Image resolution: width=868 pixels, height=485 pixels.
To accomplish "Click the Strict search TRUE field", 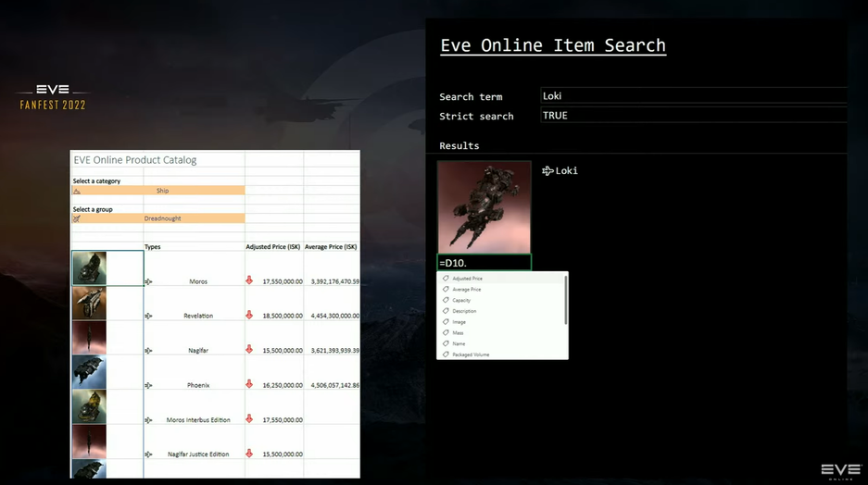I will click(693, 115).
